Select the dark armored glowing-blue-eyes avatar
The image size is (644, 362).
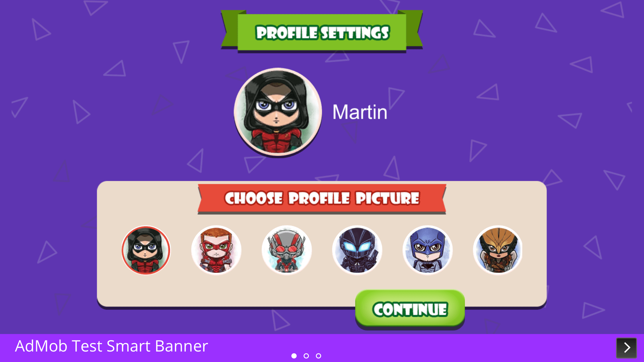point(357,250)
